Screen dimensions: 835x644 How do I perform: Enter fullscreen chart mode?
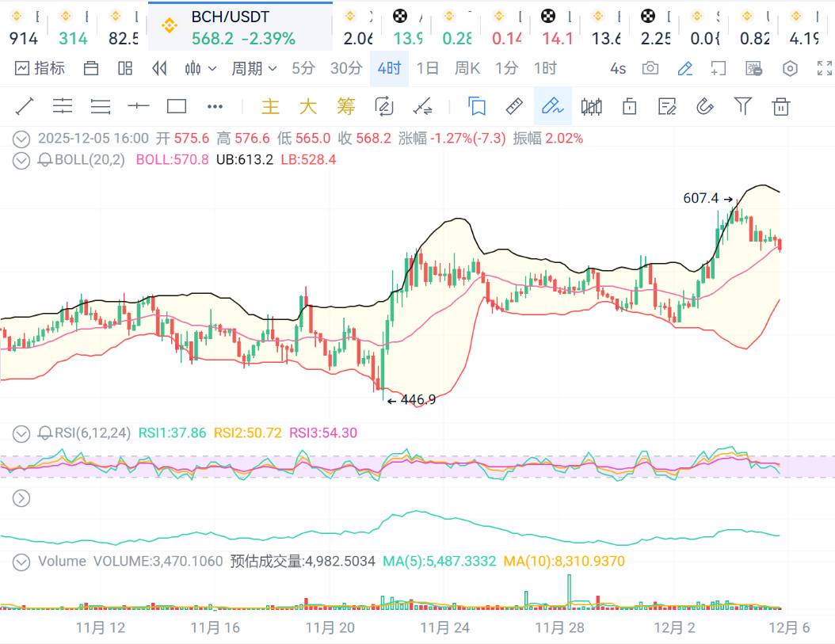pyautogui.click(x=825, y=69)
